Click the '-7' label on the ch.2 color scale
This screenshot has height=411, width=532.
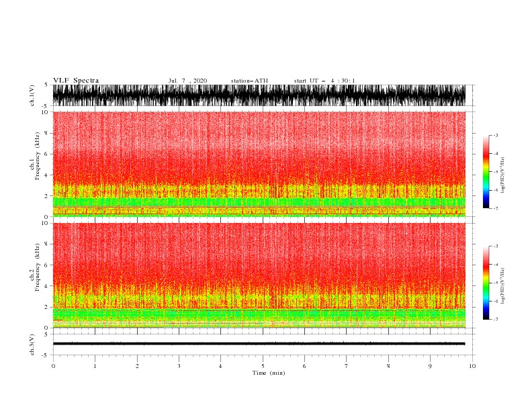pos(495,319)
